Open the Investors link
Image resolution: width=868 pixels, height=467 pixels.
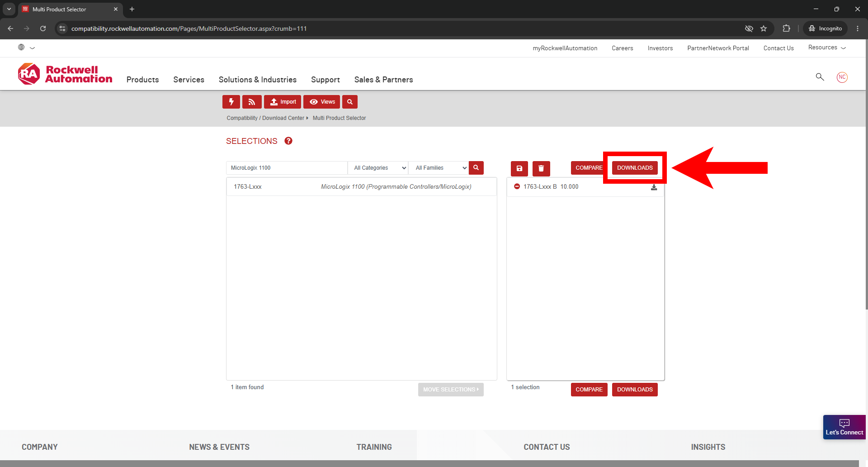[x=660, y=48]
